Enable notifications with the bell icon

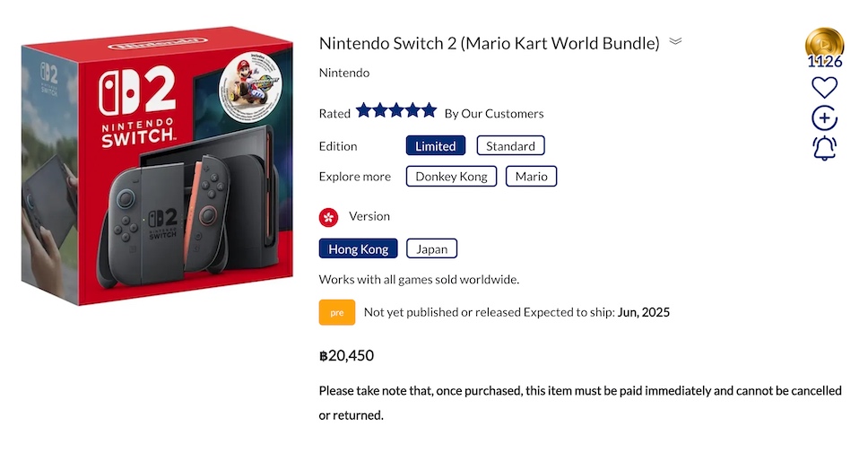(x=824, y=148)
